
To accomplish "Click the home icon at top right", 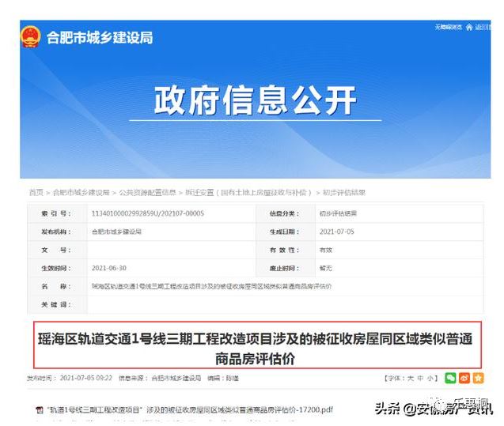I will (469, 28).
